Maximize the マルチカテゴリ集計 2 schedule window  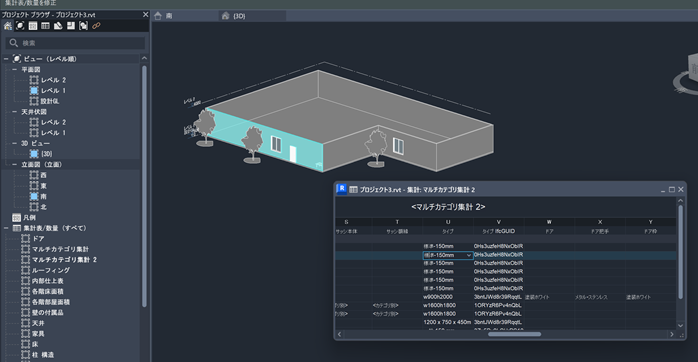(672, 190)
